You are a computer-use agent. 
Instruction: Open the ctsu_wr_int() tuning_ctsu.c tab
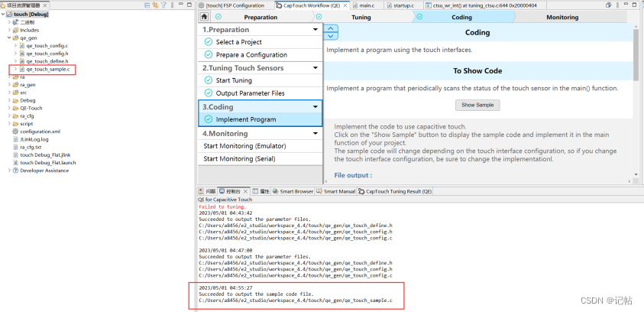[484, 5]
